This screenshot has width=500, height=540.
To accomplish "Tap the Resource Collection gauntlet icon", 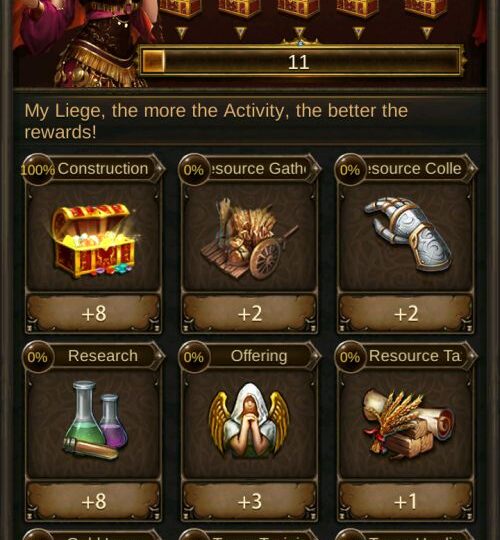I will 407,234.
